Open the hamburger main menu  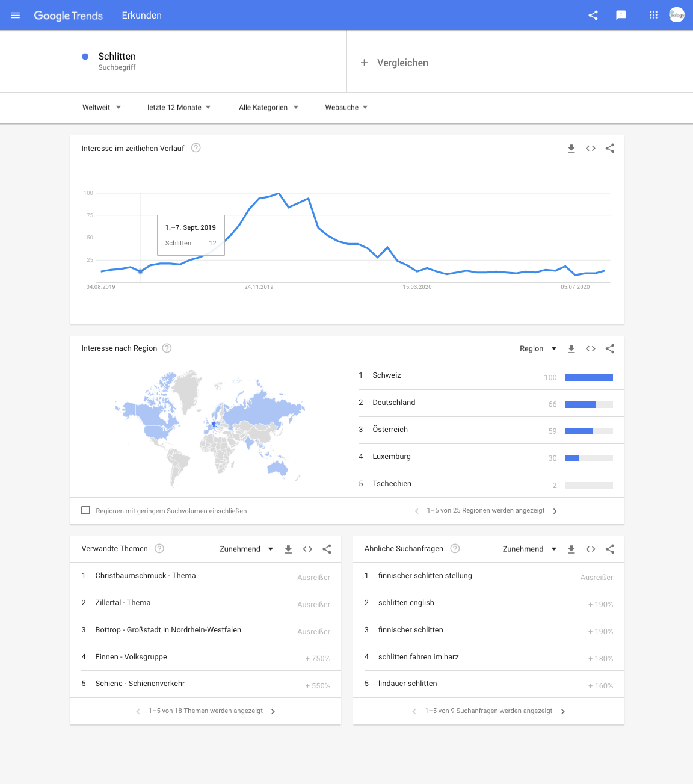tap(16, 16)
